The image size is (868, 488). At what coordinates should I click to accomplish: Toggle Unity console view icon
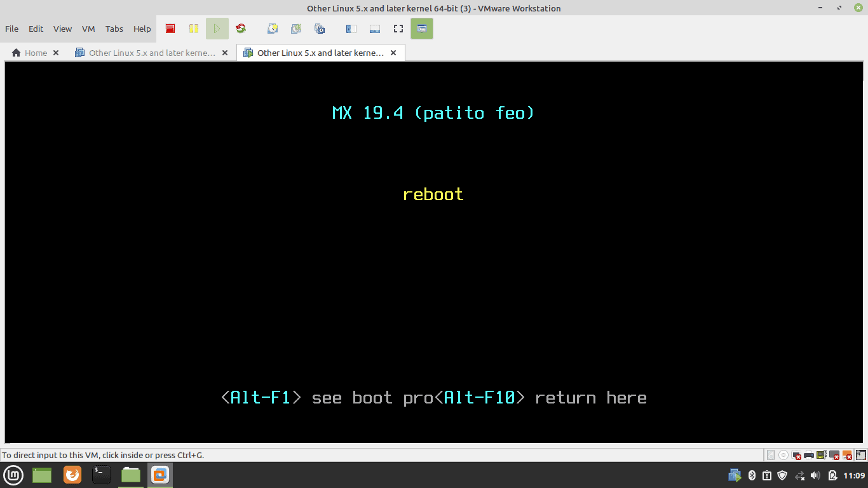[422, 29]
